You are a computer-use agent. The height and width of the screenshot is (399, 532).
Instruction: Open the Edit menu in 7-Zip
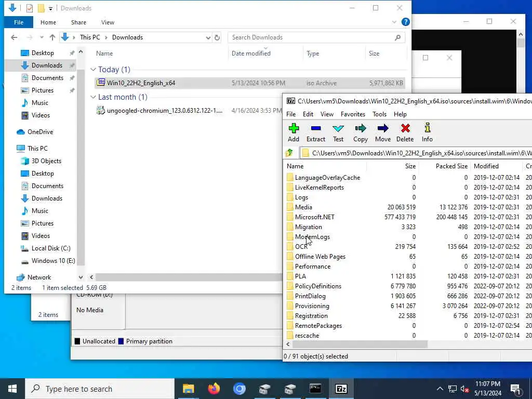coord(308,114)
